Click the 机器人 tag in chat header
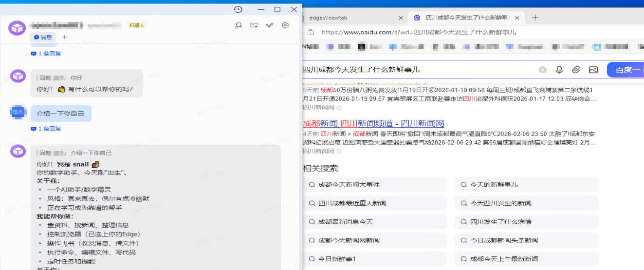 [x=137, y=25]
